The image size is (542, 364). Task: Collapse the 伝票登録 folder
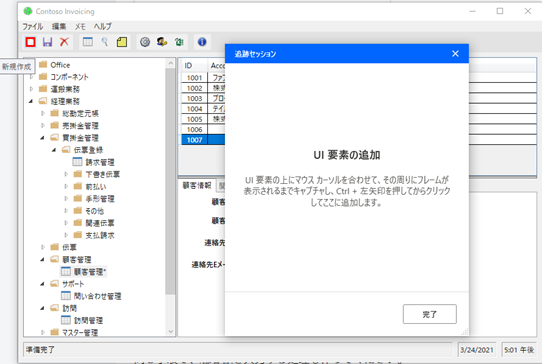point(54,150)
